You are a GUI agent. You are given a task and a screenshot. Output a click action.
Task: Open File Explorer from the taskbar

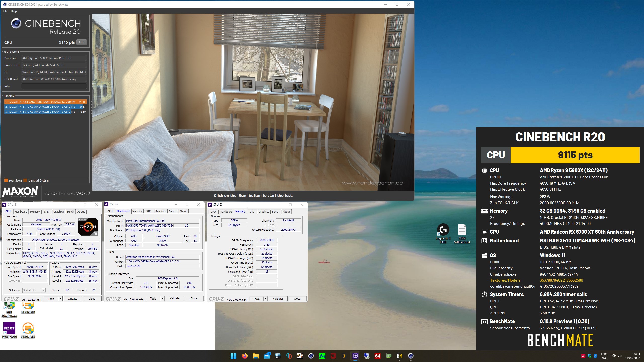coord(256,356)
